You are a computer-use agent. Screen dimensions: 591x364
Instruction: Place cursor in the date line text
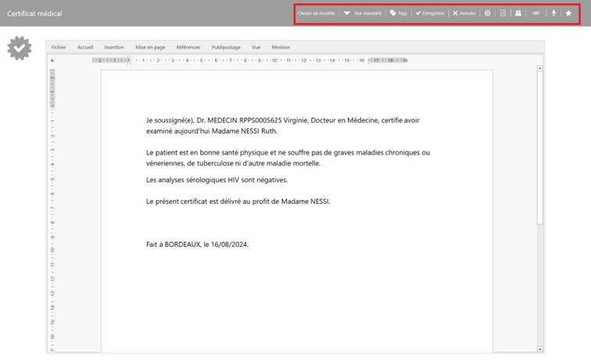[197, 244]
